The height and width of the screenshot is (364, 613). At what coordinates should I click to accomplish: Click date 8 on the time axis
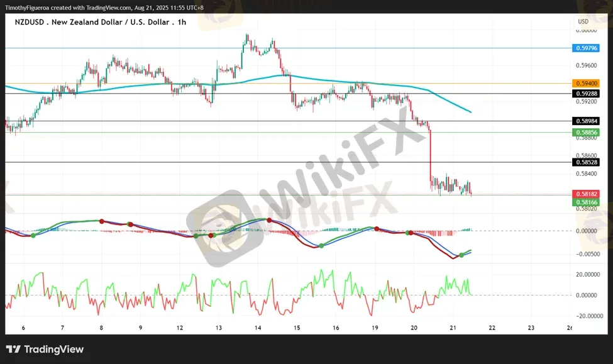point(101,328)
